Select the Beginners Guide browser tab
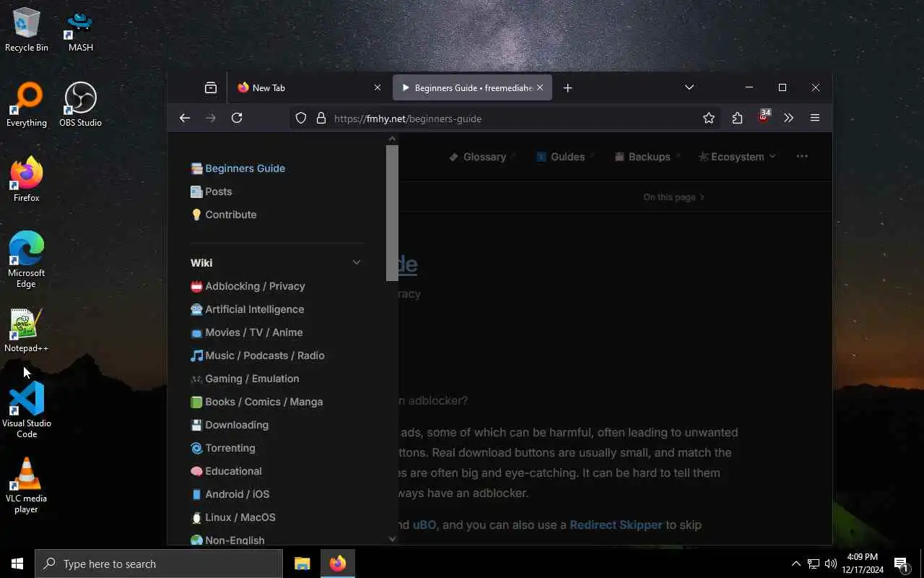The height and width of the screenshot is (578, 924). (473, 87)
